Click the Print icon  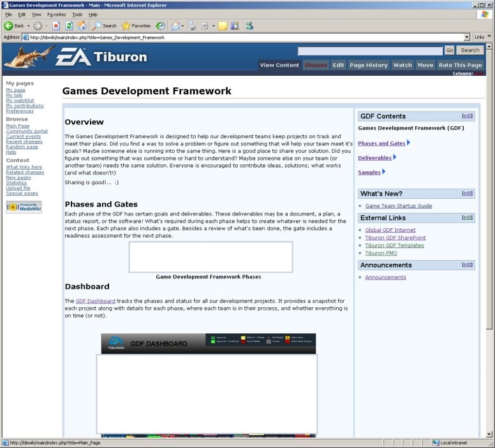point(191,26)
